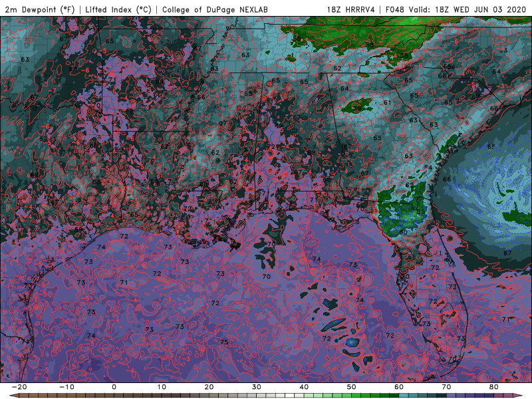532x399 pixels.
Task: Click the '2m Dewpoint (°F)' title text
Action: (39, 10)
